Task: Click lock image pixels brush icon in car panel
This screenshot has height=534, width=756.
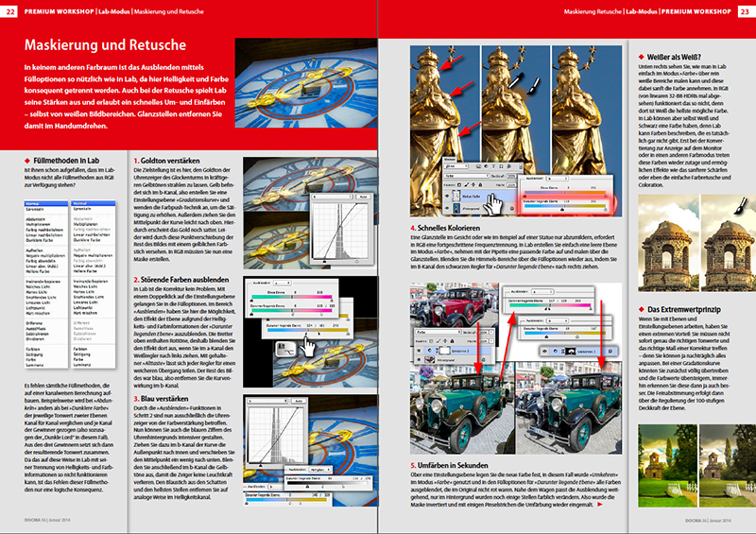Action: [x=438, y=341]
